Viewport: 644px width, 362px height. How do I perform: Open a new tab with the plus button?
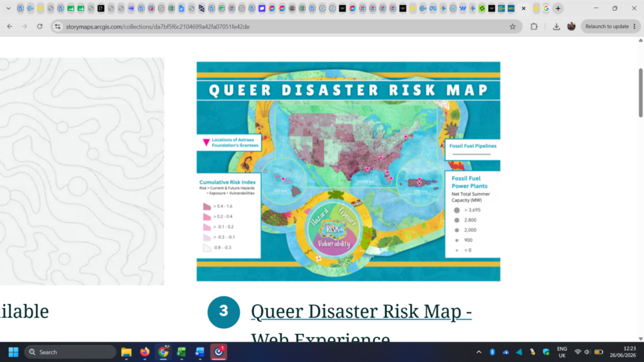pyautogui.click(x=558, y=8)
